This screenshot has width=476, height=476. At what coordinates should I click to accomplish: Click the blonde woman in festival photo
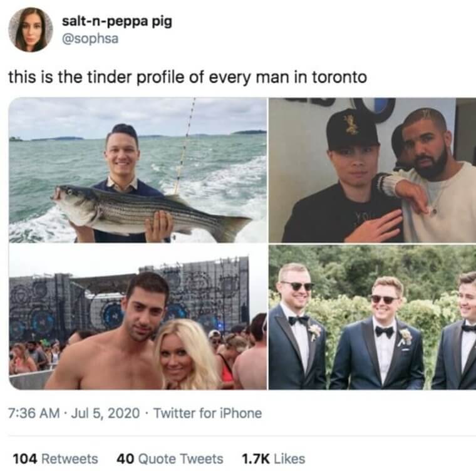(x=189, y=355)
